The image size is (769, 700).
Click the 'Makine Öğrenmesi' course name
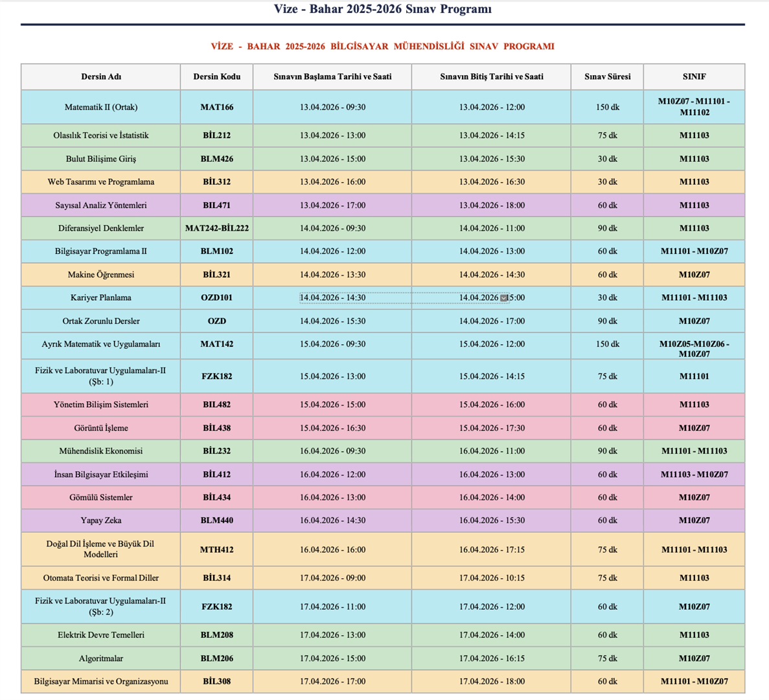pos(101,275)
